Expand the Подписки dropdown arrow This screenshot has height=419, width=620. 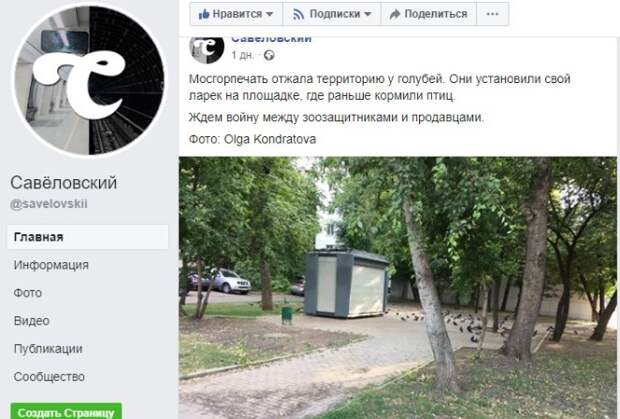[368, 14]
